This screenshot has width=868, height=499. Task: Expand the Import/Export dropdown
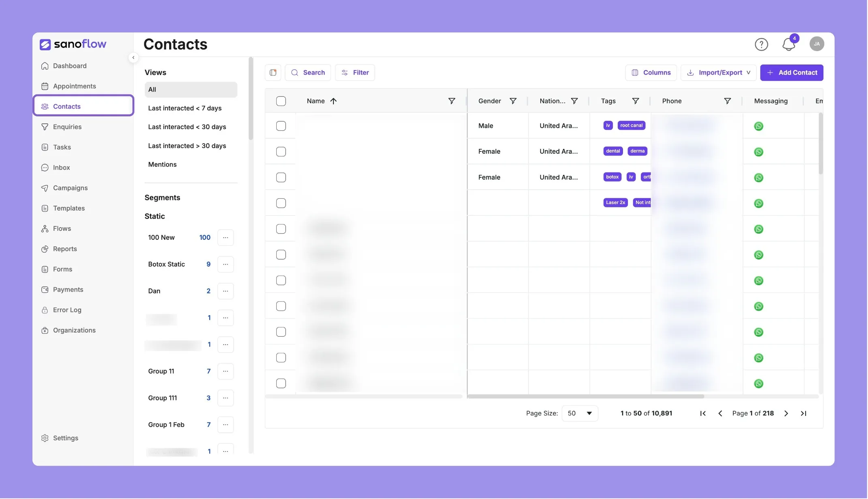click(718, 73)
